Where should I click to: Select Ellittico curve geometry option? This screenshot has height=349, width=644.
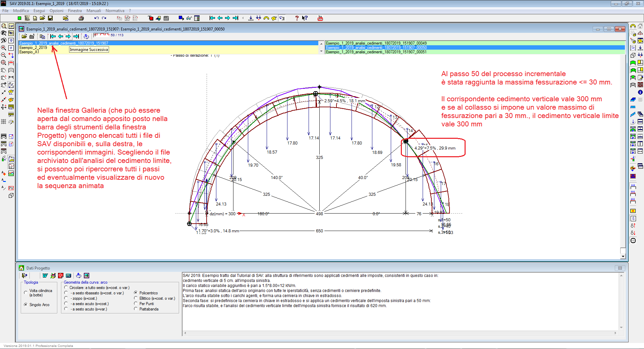pyautogui.click(x=136, y=298)
